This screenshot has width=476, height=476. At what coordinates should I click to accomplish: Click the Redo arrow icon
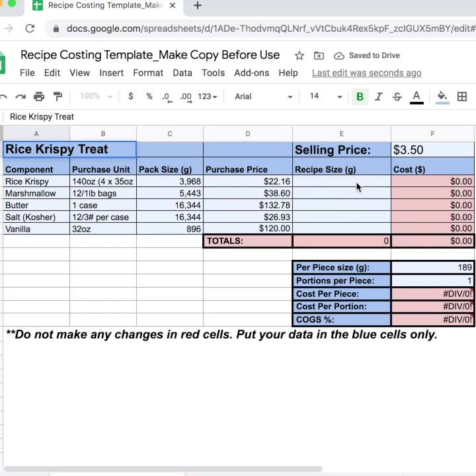20,97
